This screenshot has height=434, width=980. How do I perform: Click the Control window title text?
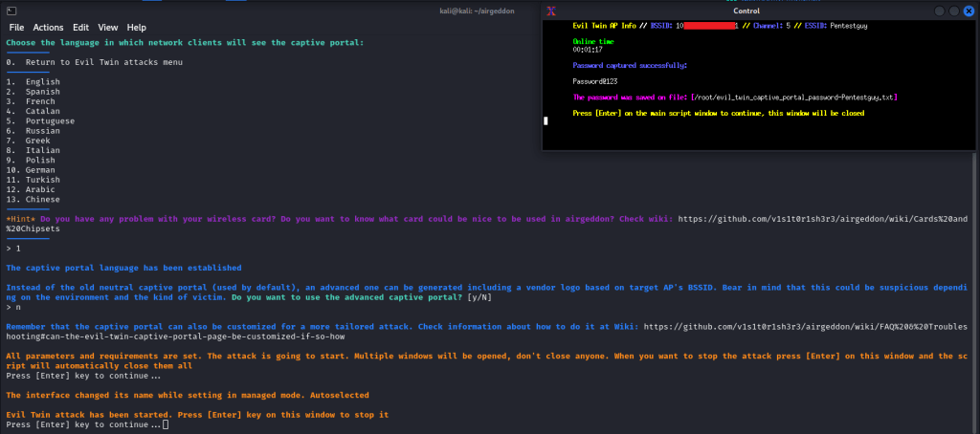point(746,11)
